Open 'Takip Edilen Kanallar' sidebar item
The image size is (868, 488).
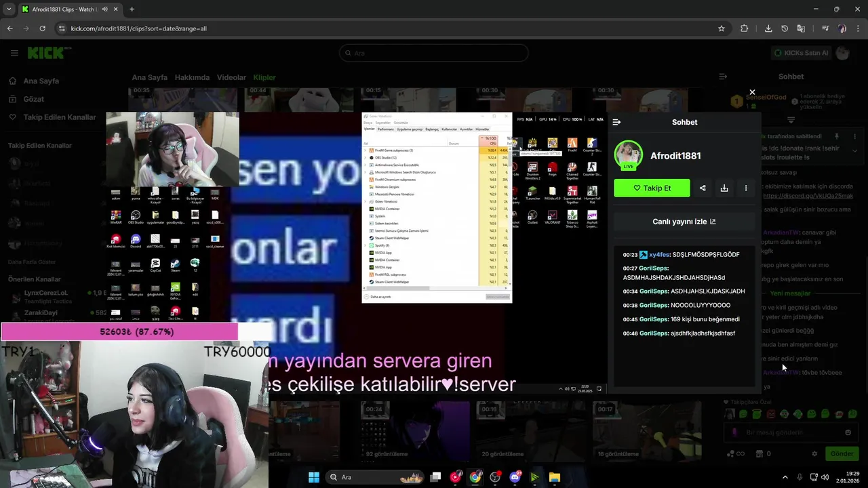coord(60,117)
